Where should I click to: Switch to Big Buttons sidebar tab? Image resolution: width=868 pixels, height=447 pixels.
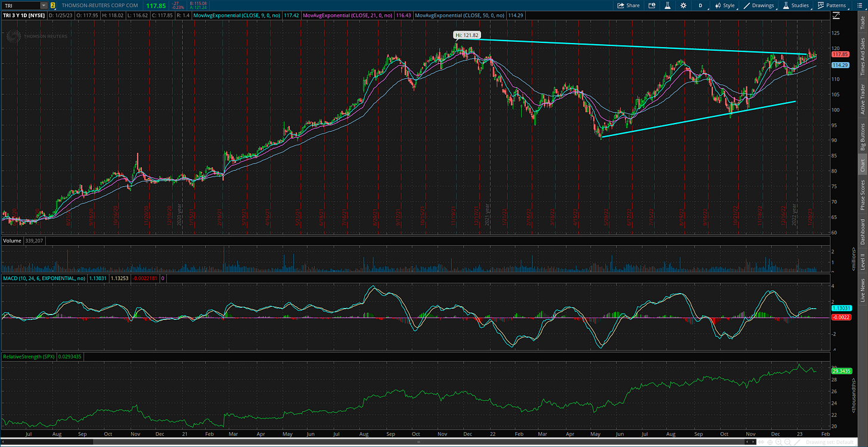(862, 137)
